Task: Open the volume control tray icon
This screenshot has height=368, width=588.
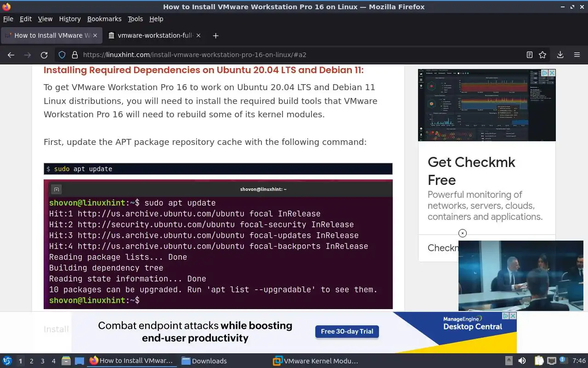Action: [x=522, y=361]
